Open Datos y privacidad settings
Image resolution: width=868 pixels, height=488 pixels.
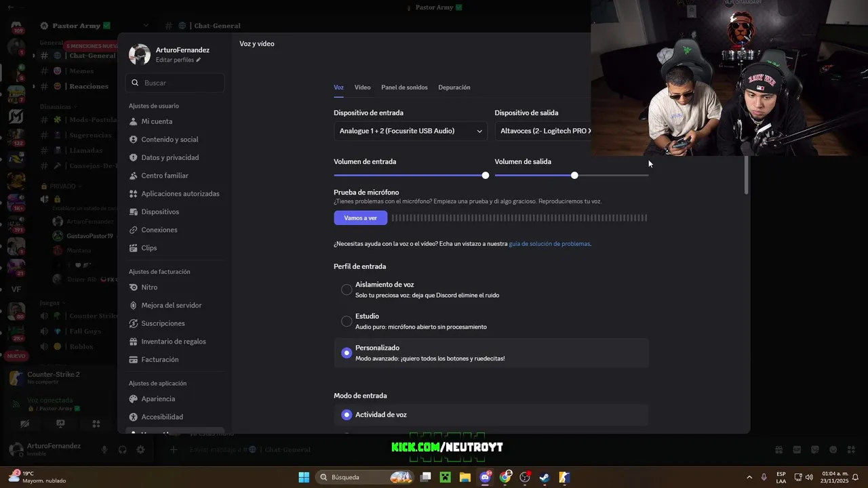(x=174, y=157)
